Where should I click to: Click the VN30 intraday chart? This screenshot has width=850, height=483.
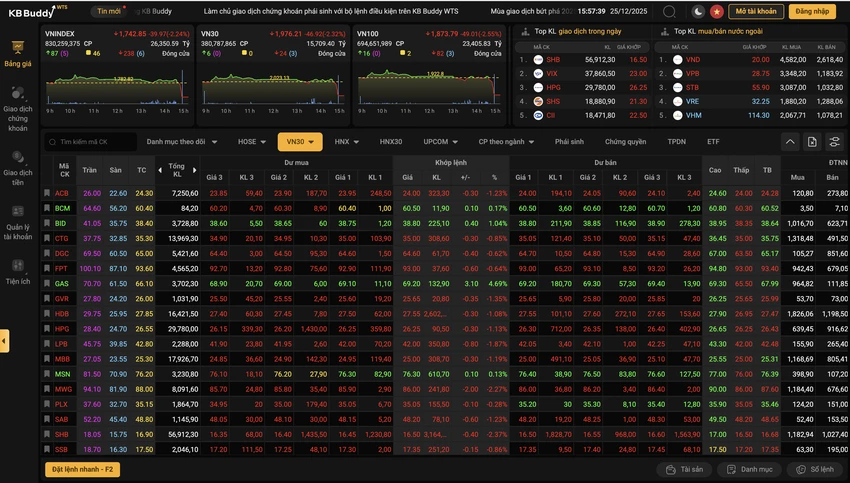pyautogui.click(x=273, y=88)
